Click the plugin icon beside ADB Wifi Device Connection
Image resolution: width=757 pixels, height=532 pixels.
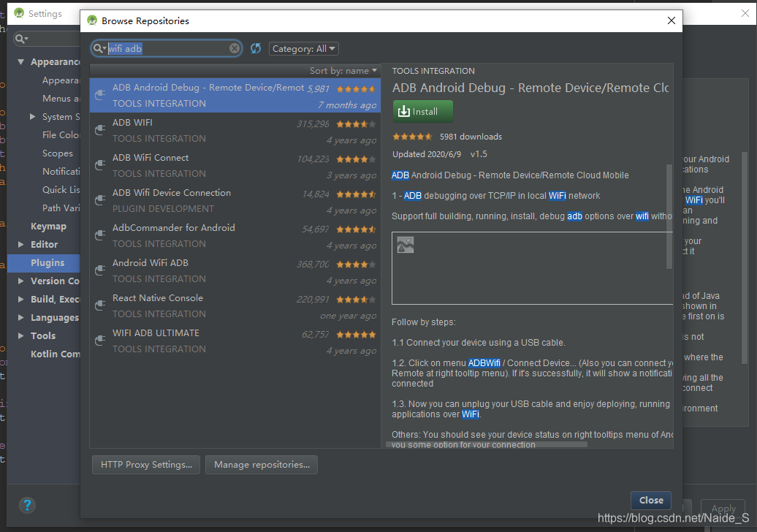point(100,199)
